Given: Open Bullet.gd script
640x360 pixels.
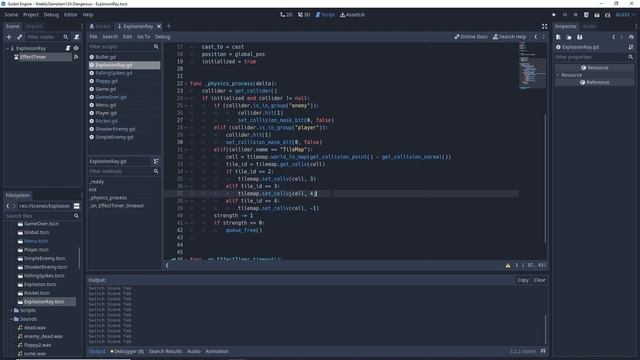Looking at the screenshot, I should coord(106,57).
